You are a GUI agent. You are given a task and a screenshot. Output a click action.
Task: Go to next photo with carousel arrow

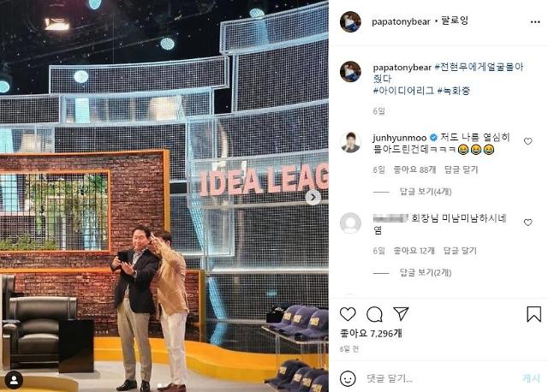[313, 198]
